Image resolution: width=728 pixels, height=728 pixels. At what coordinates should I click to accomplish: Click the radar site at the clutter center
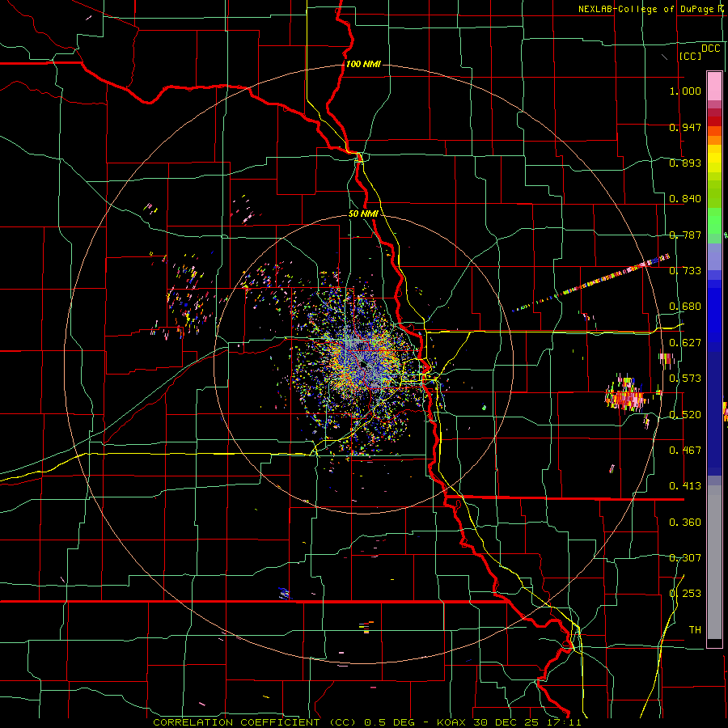tap(364, 365)
